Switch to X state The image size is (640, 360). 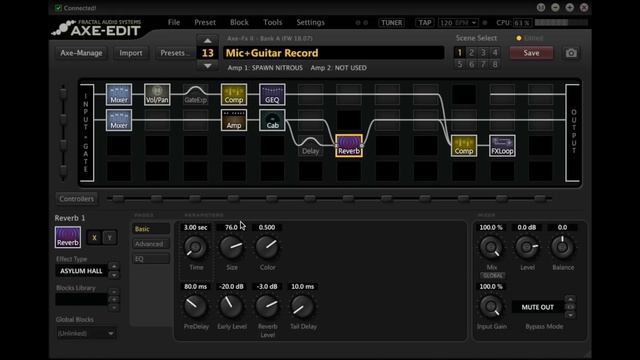(94, 238)
